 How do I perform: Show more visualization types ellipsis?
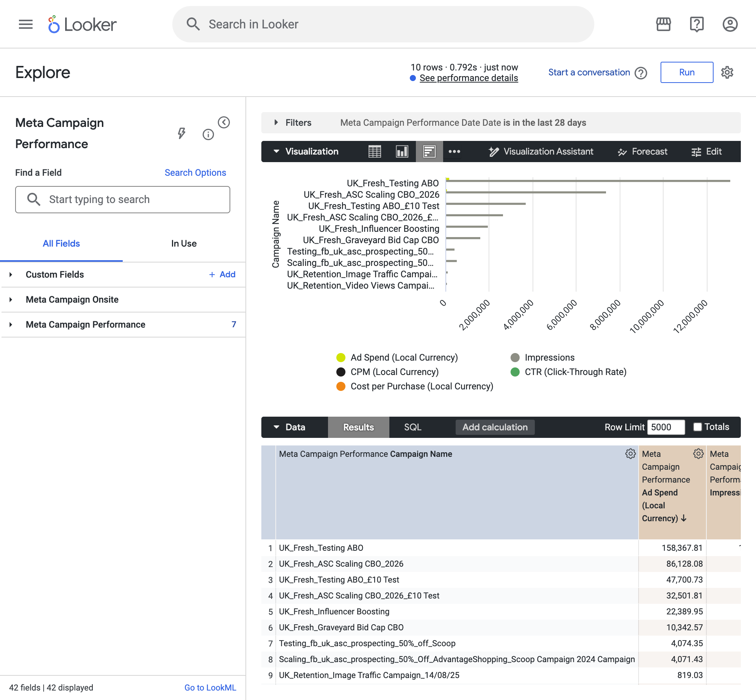(x=454, y=152)
